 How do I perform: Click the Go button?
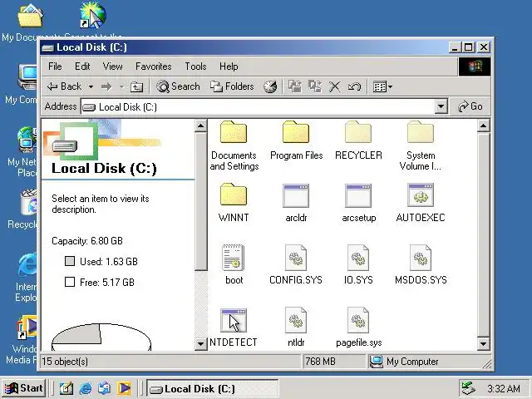pos(470,107)
